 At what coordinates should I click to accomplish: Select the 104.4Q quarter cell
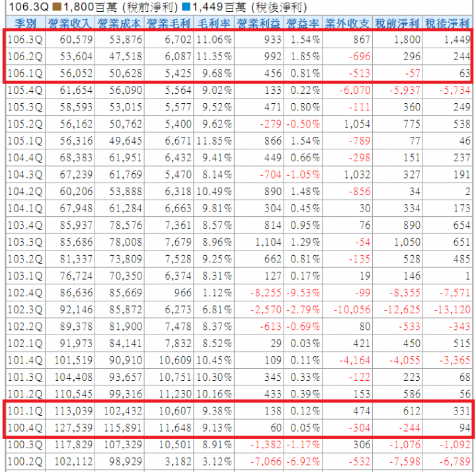click(26, 157)
